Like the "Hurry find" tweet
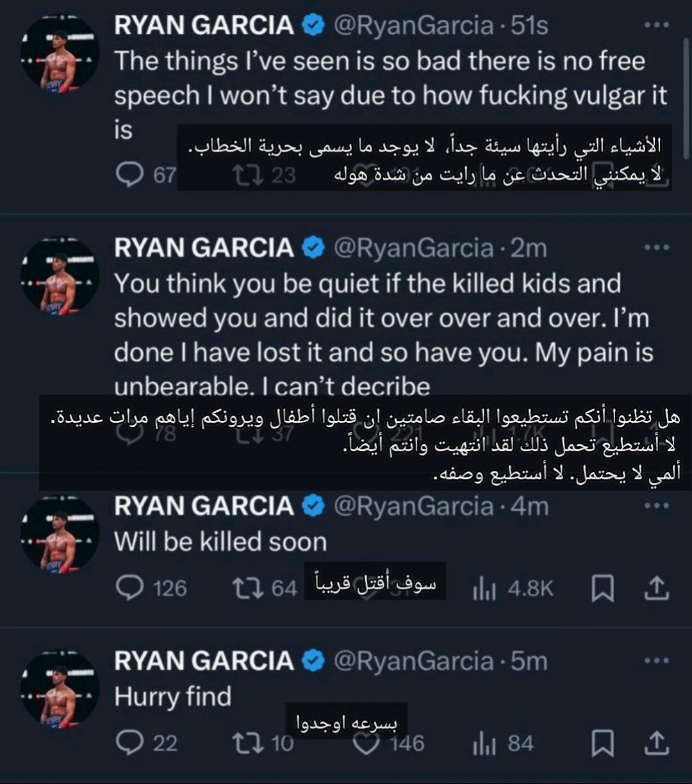The height and width of the screenshot is (784, 692). tap(367, 743)
